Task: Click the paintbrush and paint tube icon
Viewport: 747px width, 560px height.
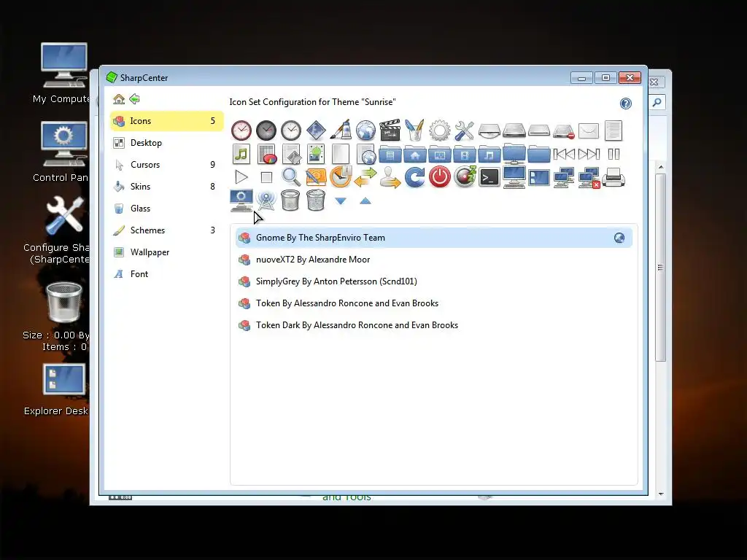Action: 341,131
